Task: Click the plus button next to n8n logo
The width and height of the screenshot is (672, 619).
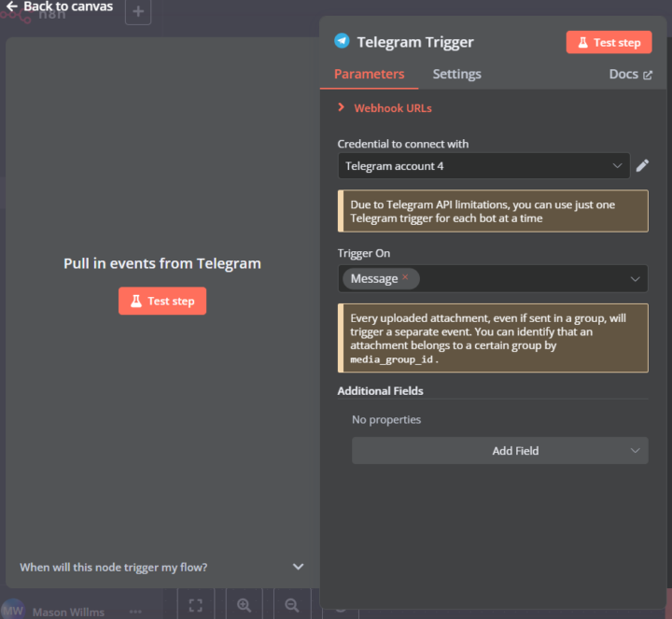Action: coord(138,11)
